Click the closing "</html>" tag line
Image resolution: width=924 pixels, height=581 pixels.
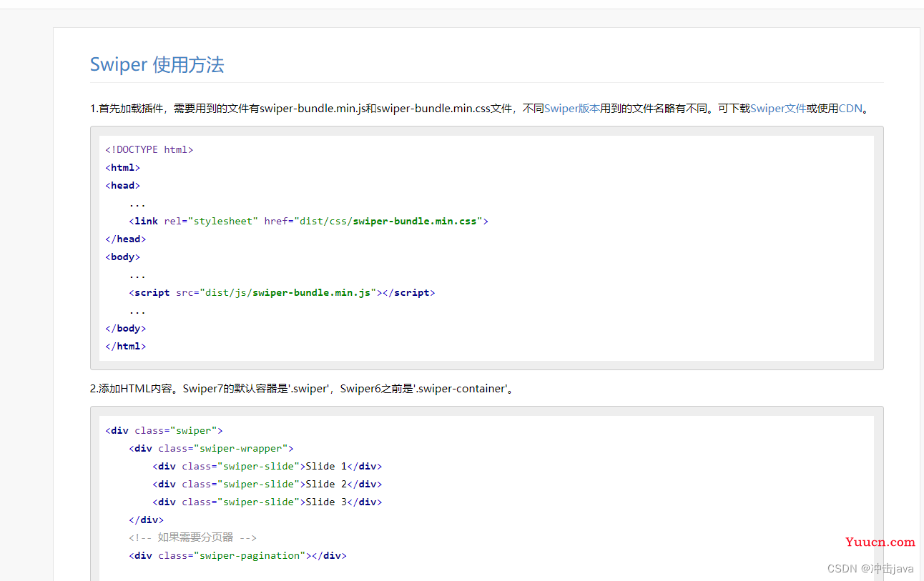coord(125,346)
